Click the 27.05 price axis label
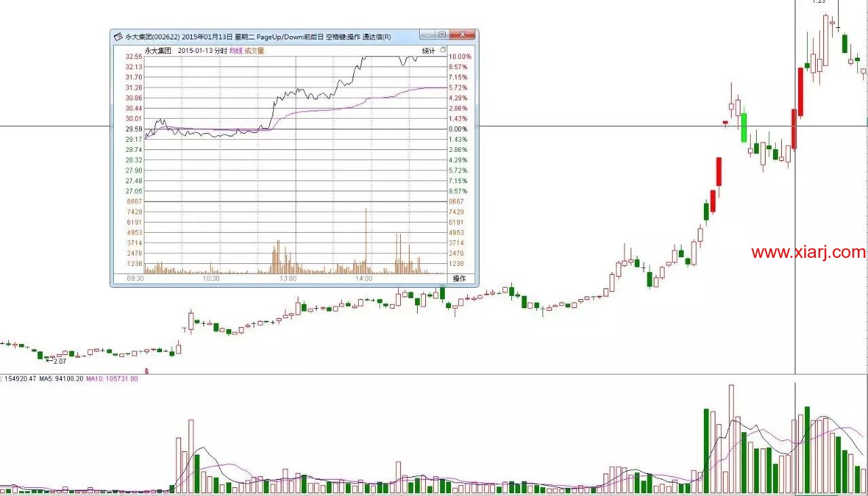Image resolution: width=868 pixels, height=496 pixels. click(x=134, y=191)
